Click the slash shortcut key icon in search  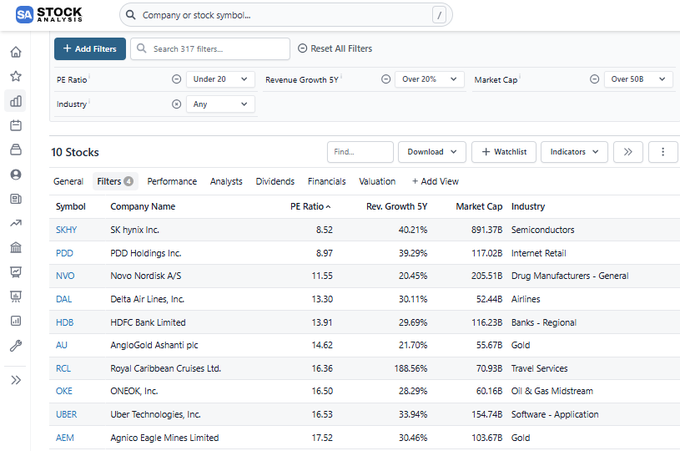(x=439, y=15)
